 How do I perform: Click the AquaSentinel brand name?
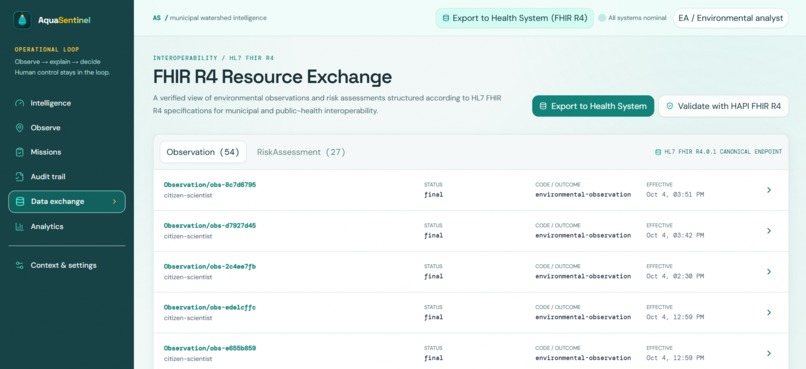coord(64,21)
